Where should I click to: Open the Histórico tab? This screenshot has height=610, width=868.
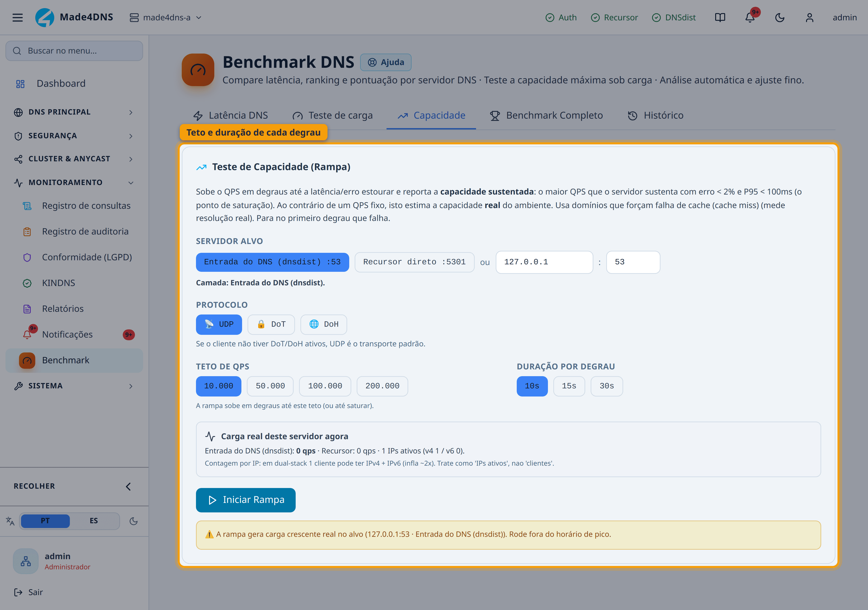[656, 115]
